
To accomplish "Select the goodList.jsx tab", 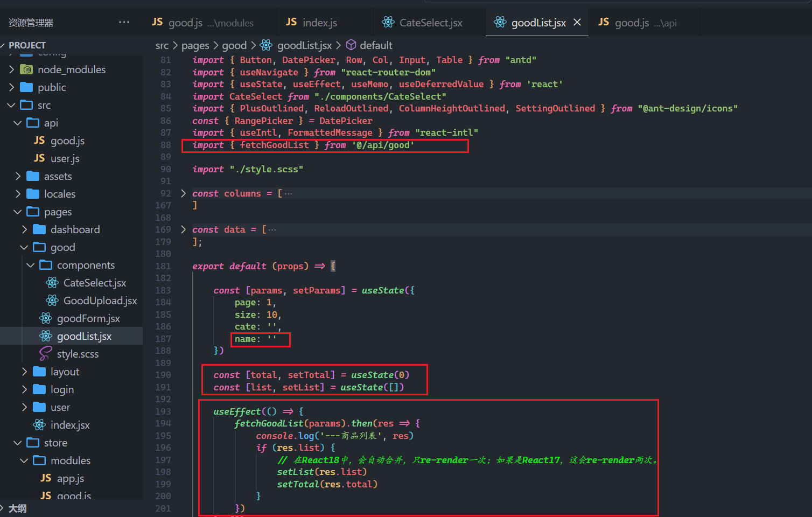I will click(537, 22).
